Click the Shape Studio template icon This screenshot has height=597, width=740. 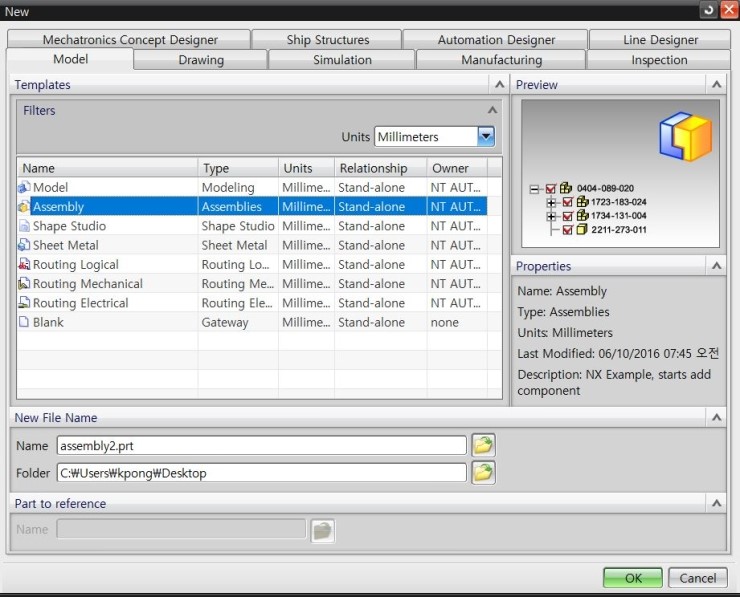pos(24,226)
